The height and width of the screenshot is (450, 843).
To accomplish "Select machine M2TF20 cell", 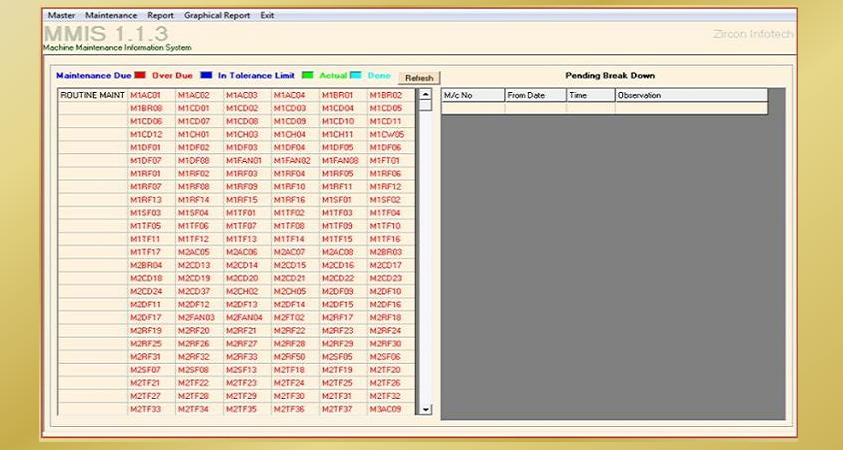I will click(x=391, y=369).
